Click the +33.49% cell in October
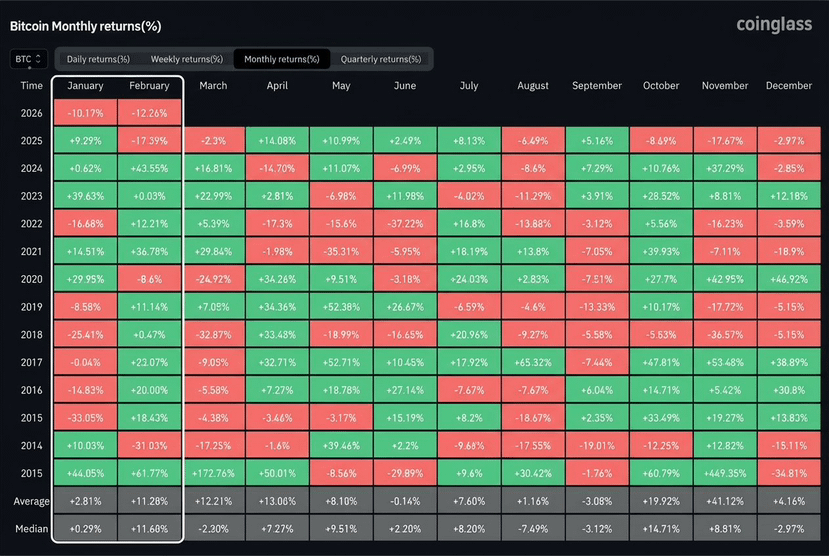Screen dimensions: 829x556 661,418
